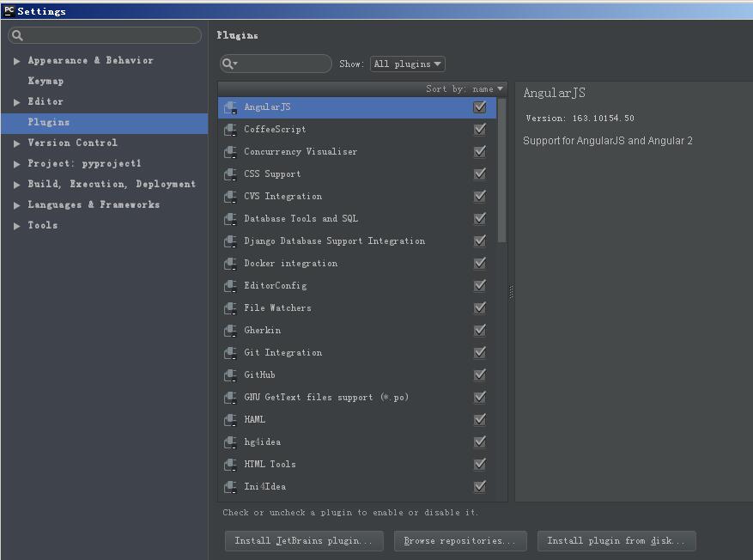Select the HAML plugin row
Viewport: 753px width, 560px height.
click(x=357, y=420)
